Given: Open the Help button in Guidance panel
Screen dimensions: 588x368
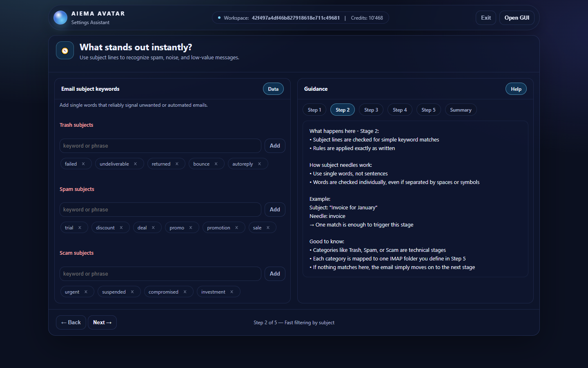Looking at the screenshot, I should (516, 89).
